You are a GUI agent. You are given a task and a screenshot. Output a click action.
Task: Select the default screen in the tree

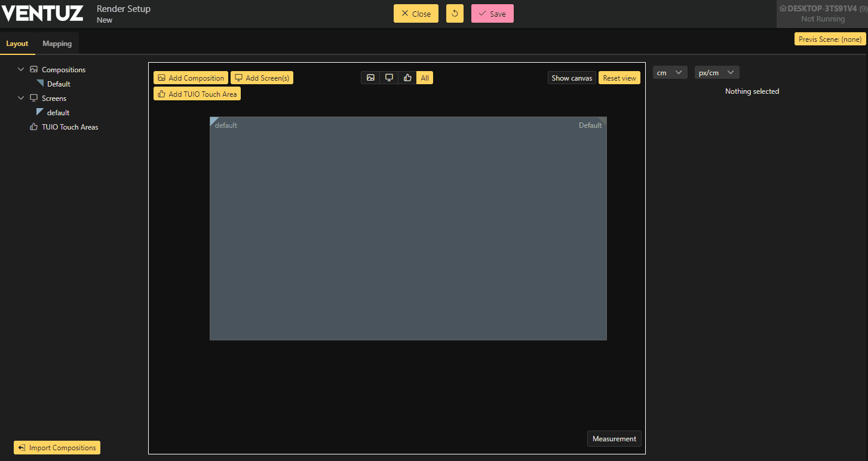(x=58, y=113)
